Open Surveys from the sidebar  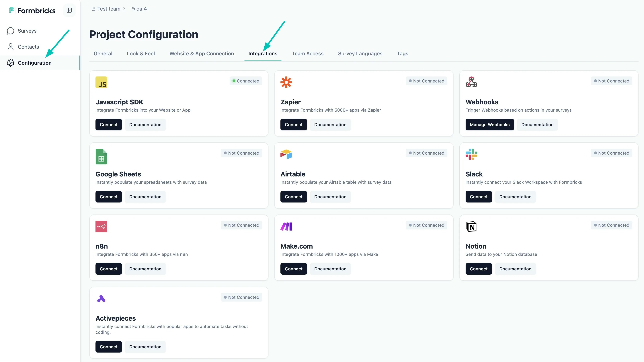(x=27, y=31)
